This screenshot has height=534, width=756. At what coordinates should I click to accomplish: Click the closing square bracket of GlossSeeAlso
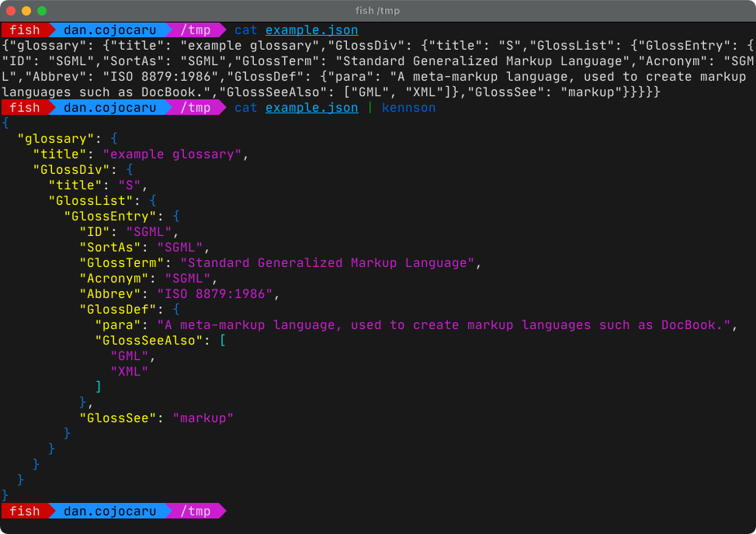point(99,387)
